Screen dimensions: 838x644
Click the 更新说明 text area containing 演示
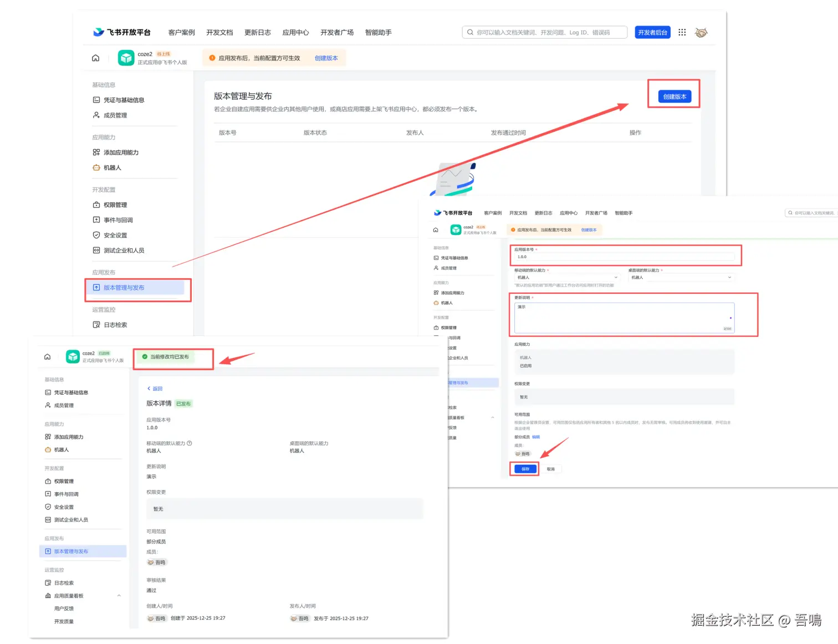point(624,318)
